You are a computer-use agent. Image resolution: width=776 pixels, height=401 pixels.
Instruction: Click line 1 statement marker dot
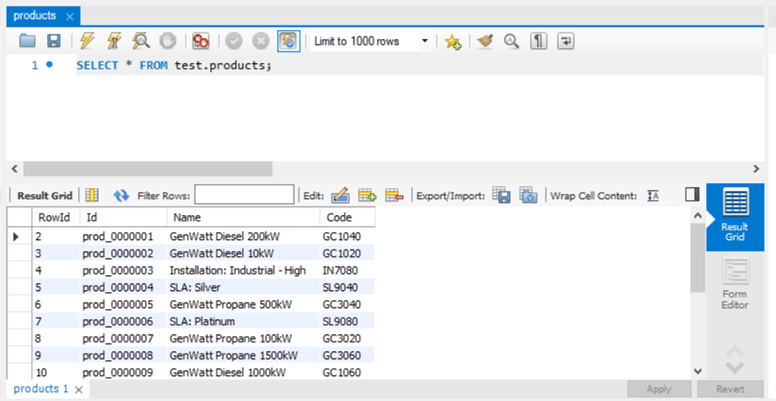[49, 64]
